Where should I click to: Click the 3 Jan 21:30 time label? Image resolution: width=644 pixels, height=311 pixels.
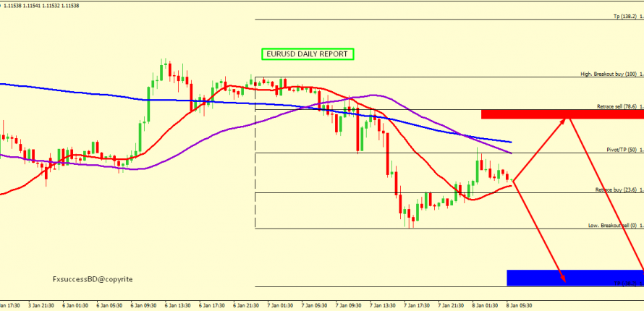click(39, 306)
